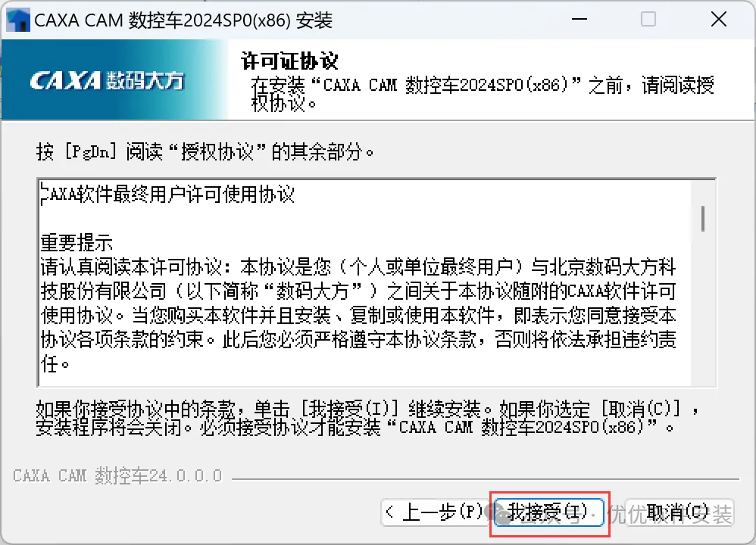Close the CAXA CAM installer window

[718, 19]
